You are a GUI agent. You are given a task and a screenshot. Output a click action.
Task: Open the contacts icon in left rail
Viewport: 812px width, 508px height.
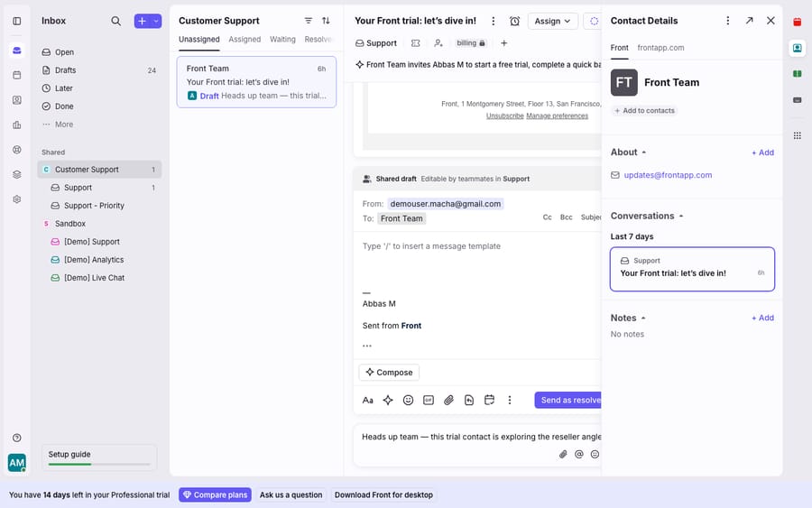click(x=17, y=100)
